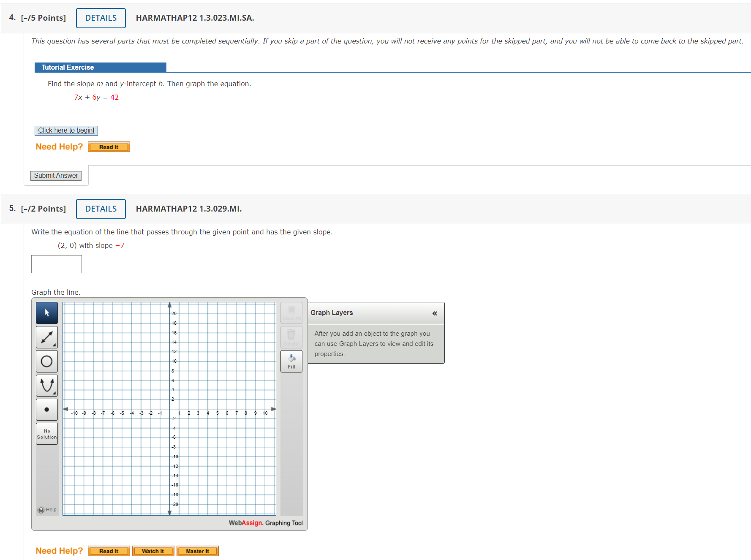Select the parabola drawing tool
Image resolution: width=751 pixels, height=560 pixels.
click(46, 385)
